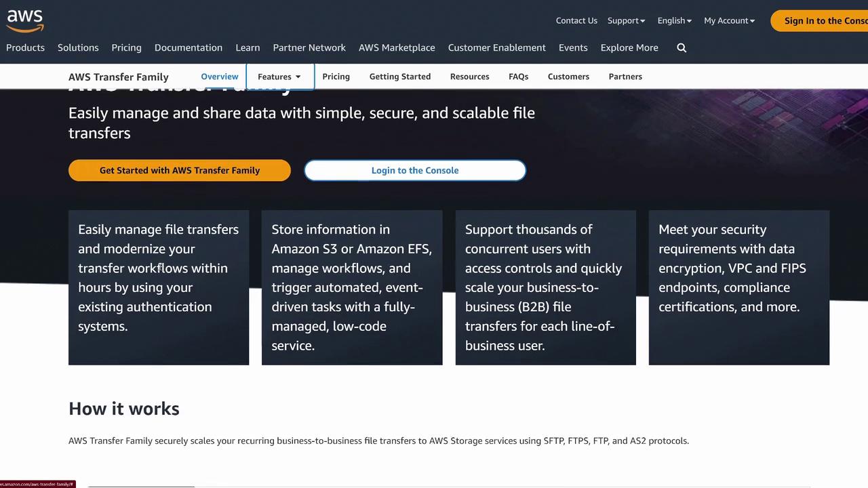The width and height of the screenshot is (868, 488).
Task: Click the 'Support thousands of concurrent users' card
Action: (x=546, y=287)
